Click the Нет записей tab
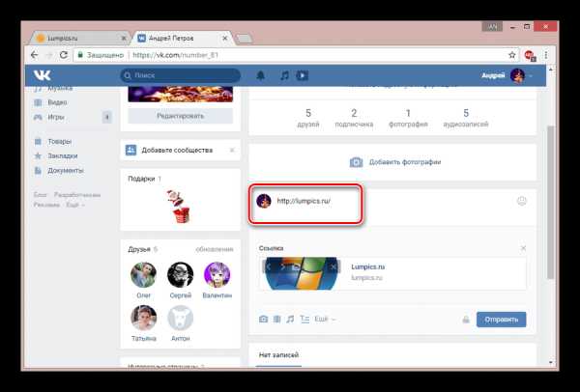The height and width of the screenshot is (392, 580). click(x=278, y=355)
